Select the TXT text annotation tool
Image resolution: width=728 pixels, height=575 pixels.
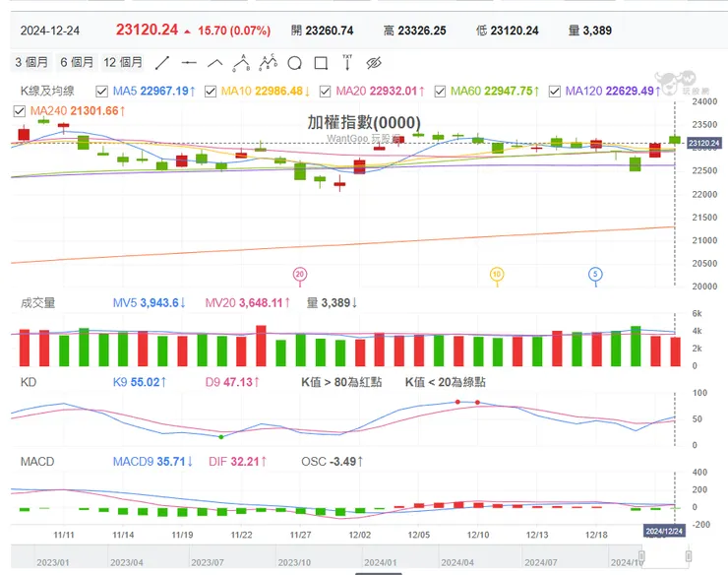347,62
